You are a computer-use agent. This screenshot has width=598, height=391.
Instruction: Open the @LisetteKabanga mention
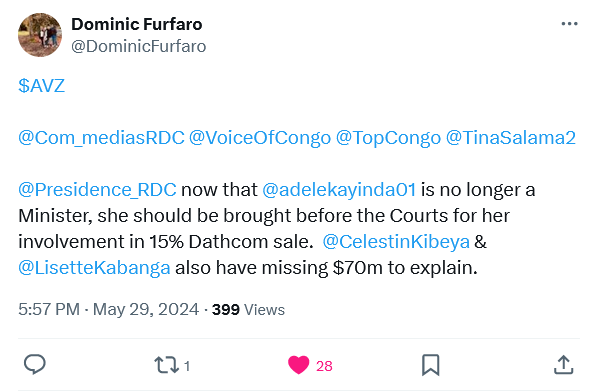point(94,267)
